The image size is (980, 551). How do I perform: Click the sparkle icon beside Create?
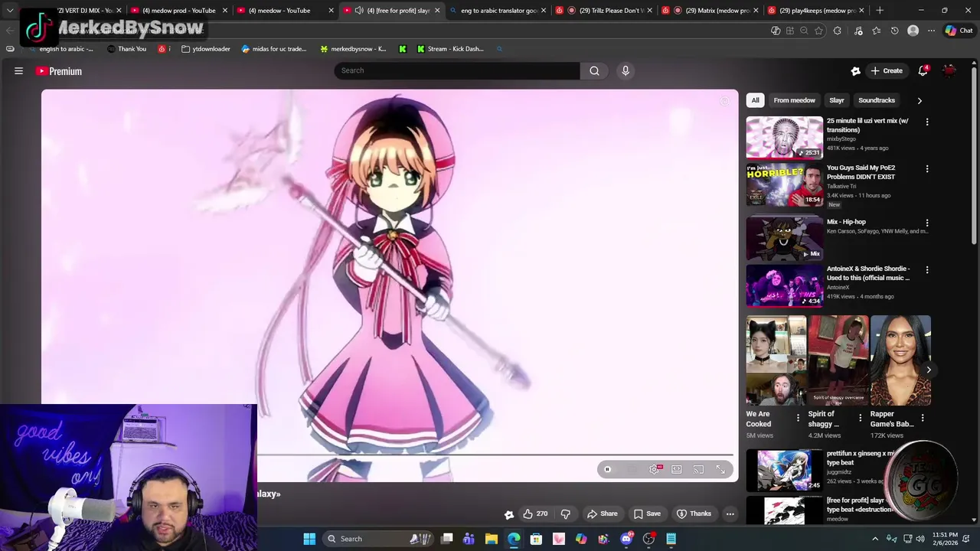(855, 70)
